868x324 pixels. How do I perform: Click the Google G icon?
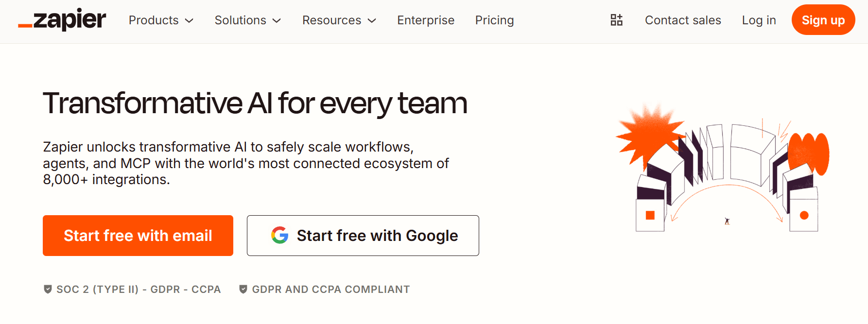278,236
